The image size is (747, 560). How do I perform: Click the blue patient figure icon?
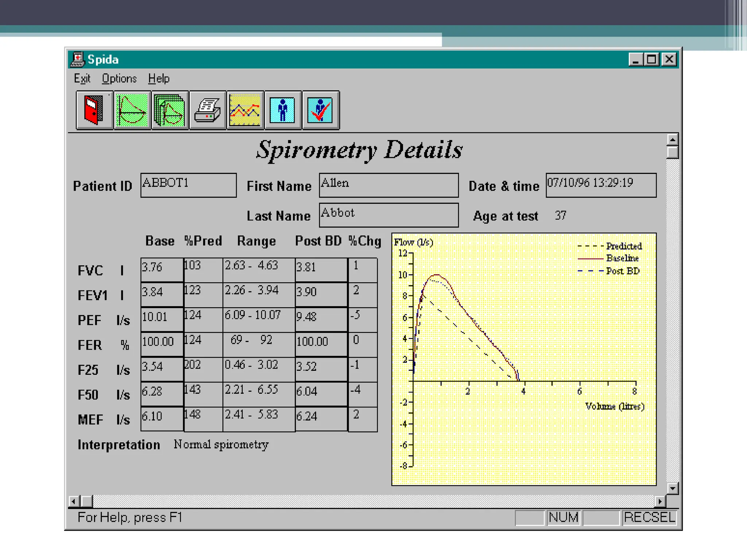[x=283, y=110]
